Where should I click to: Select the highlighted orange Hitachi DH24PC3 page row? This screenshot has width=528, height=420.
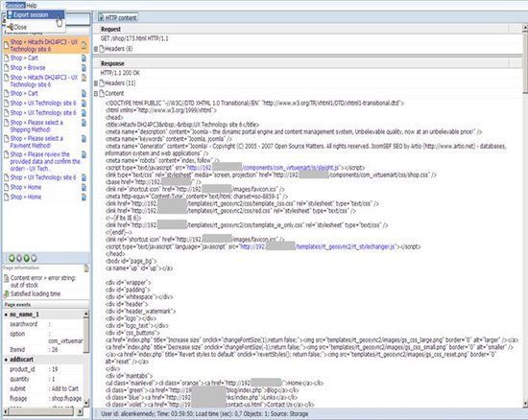click(46, 45)
